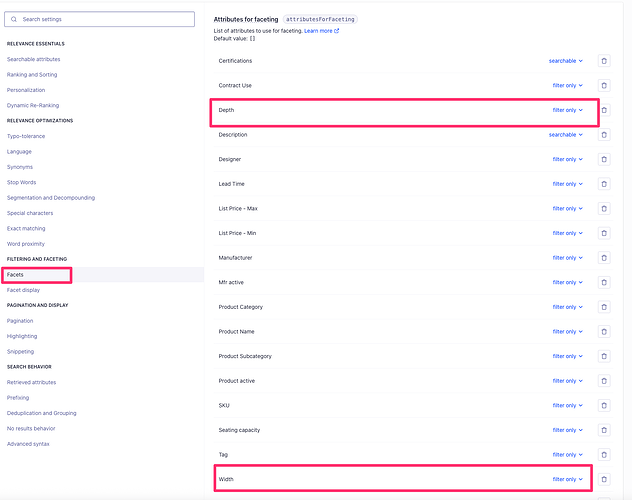Delete the Width attribute row
632x500 pixels.
[x=604, y=479]
